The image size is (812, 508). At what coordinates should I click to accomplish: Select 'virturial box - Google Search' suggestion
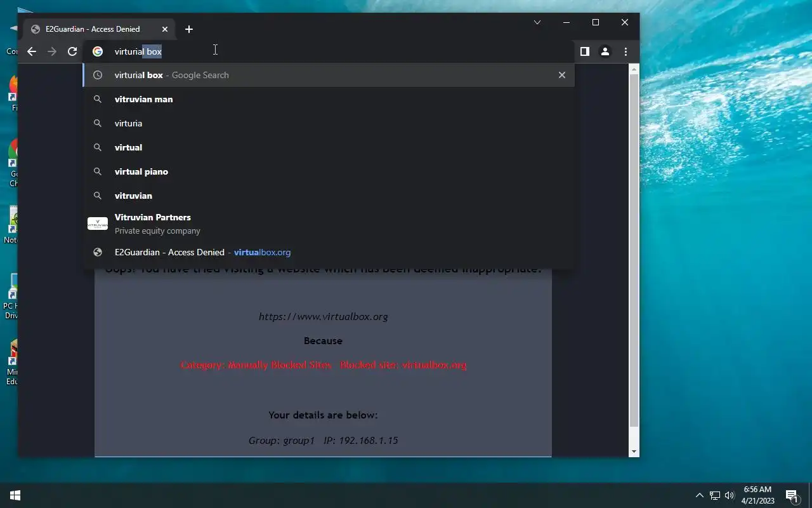click(329, 75)
